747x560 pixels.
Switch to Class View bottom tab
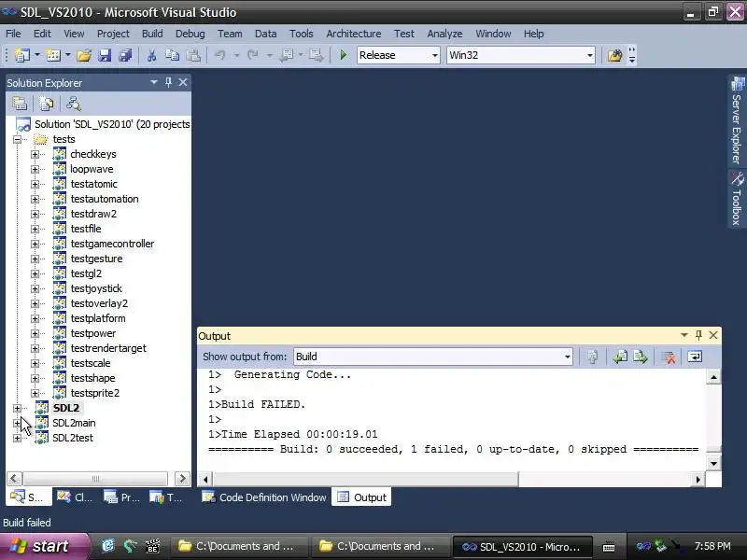pyautogui.click(x=75, y=497)
